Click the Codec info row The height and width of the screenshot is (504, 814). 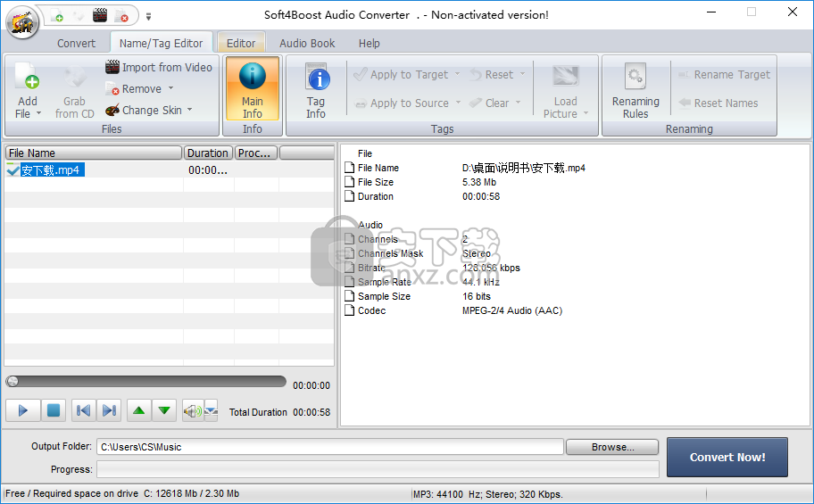click(x=453, y=310)
